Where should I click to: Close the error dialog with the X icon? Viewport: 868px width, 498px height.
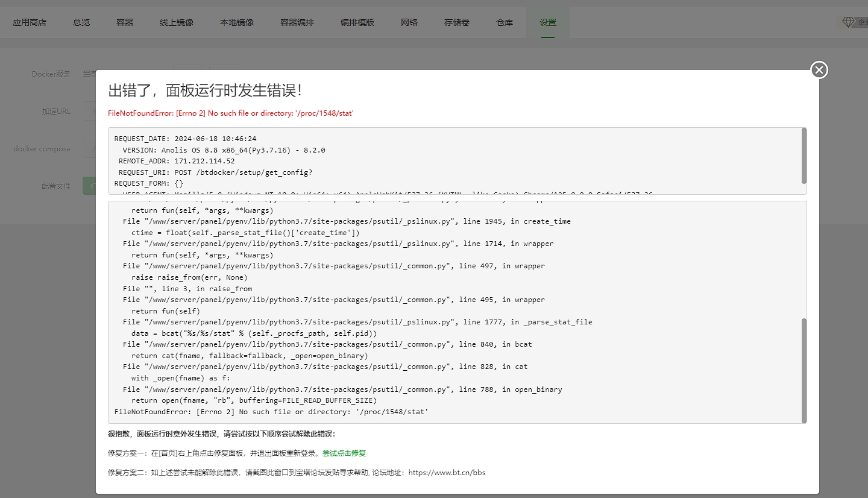(x=819, y=70)
